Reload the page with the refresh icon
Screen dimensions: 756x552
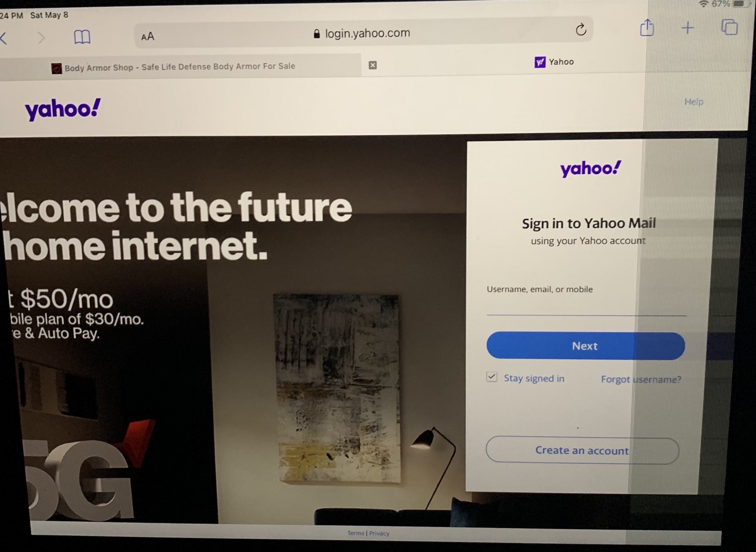pyautogui.click(x=581, y=29)
